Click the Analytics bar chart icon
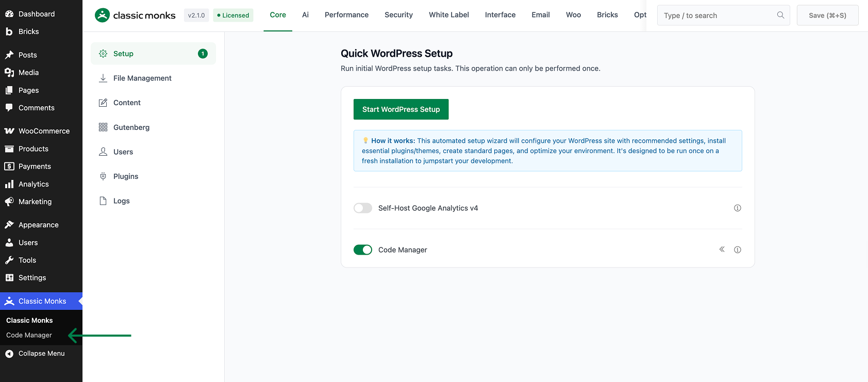 [x=9, y=184]
